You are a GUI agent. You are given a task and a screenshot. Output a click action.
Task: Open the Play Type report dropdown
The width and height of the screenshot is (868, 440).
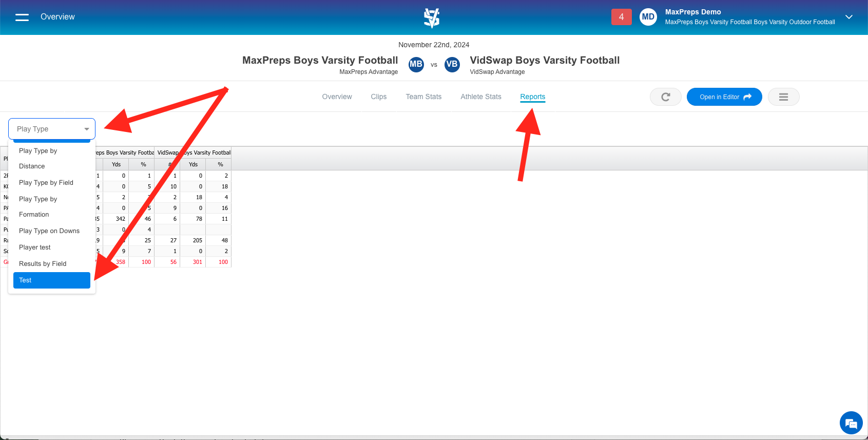pyautogui.click(x=52, y=129)
